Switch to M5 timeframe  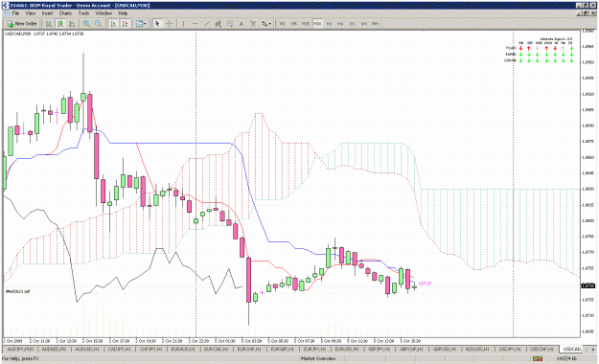pyautogui.click(x=294, y=24)
